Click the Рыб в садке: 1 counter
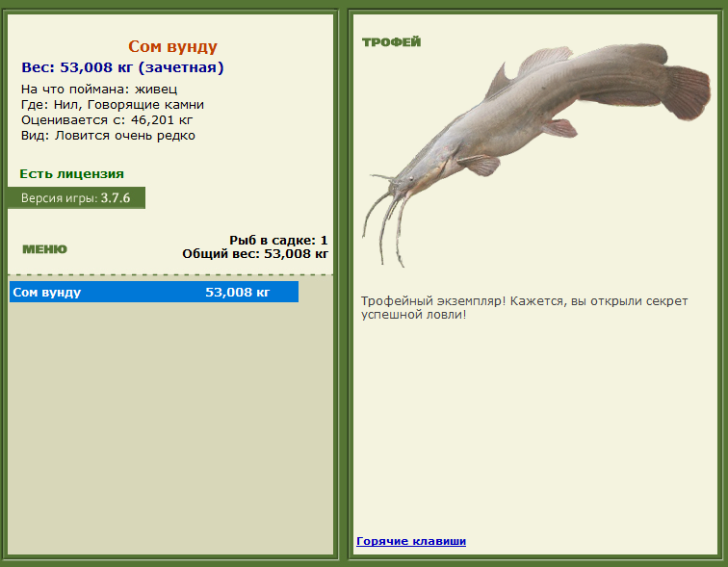 coord(278,240)
